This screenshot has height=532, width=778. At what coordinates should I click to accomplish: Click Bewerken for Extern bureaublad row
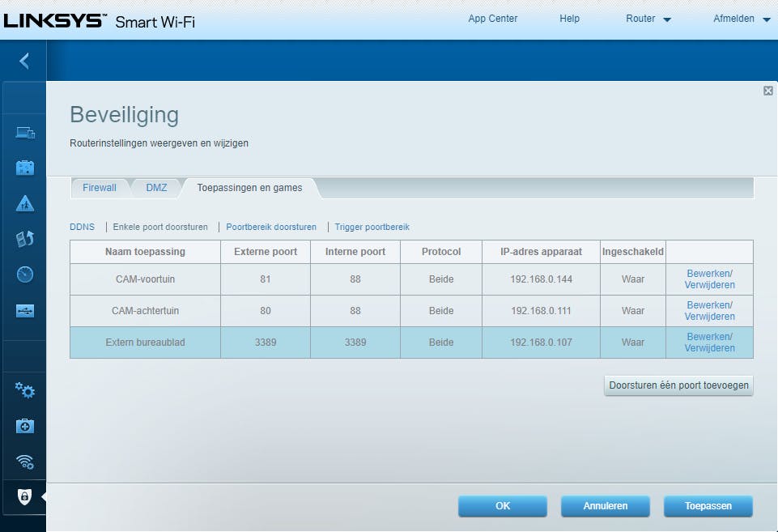(709, 337)
